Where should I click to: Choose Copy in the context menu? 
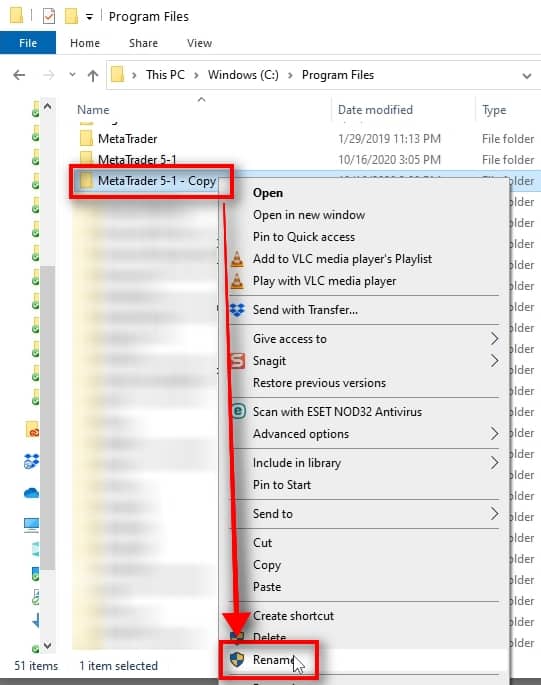(x=267, y=565)
